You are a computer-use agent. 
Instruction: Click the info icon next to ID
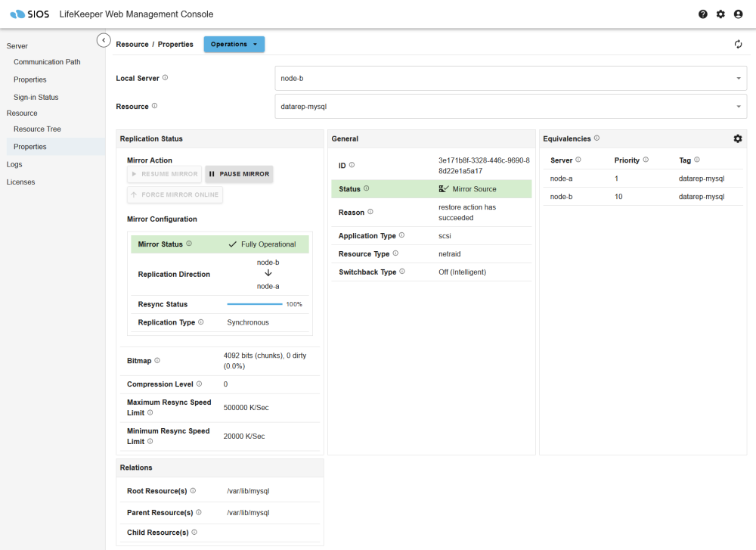click(352, 165)
